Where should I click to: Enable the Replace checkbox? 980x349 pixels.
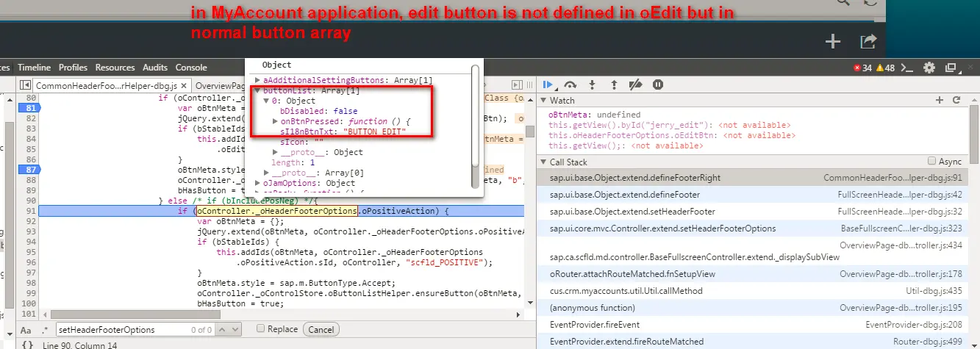pyautogui.click(x=261, y=329)
